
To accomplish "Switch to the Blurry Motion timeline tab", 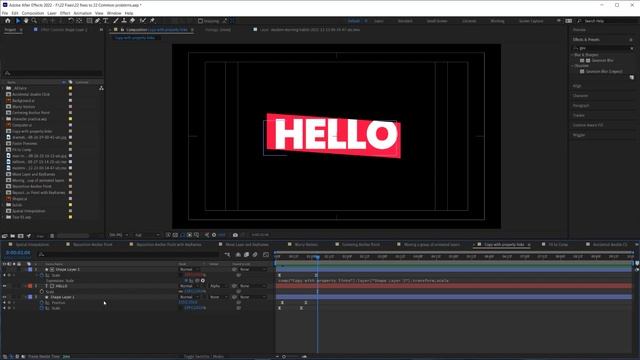I will (306, 244).
